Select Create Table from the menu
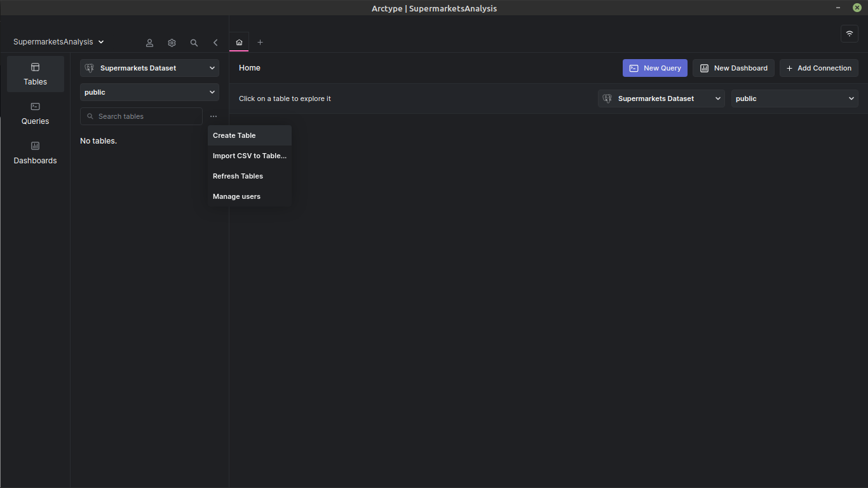This screenshot has height=488, width=868. coord(234,135)
